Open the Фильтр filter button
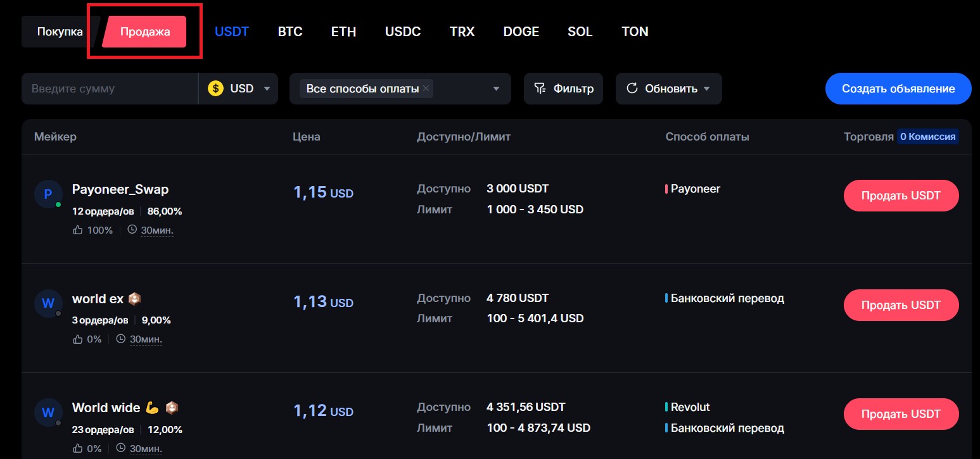Viewport: 980px width, 459px height. click(x=563, y=89)
